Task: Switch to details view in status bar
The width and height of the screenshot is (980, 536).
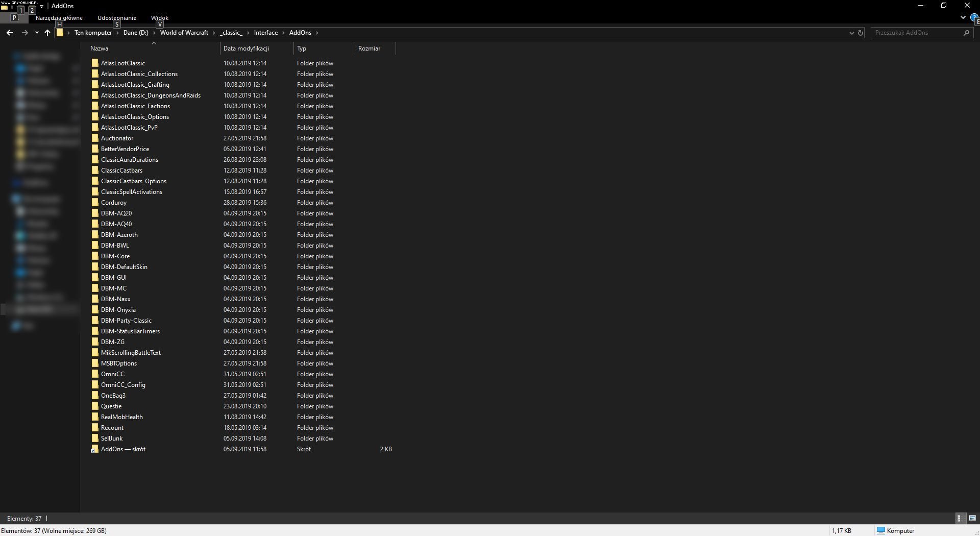Action: pyautogui.click(x=959, y=518)
